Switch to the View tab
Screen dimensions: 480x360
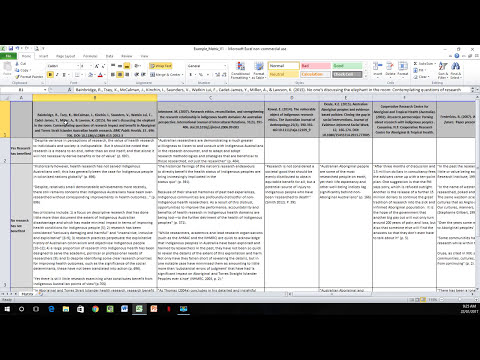coord(144,56)
